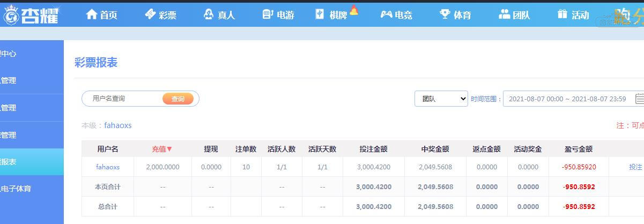
Task: Click the 注单数 column header
Action: tap(246, 149)
